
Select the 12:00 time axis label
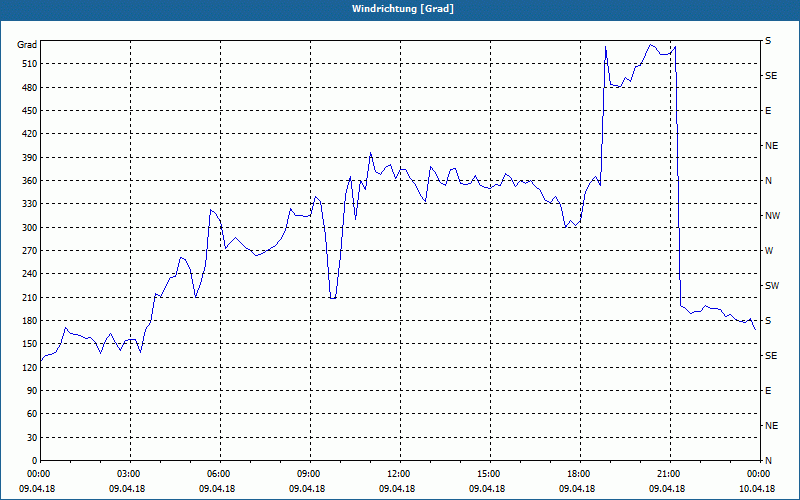400,474
